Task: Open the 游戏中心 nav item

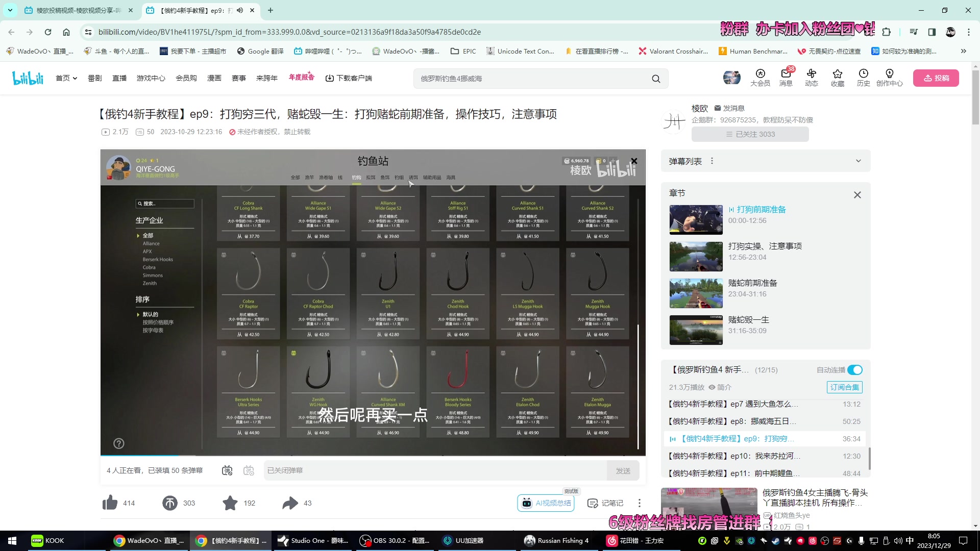Action: 151,78
